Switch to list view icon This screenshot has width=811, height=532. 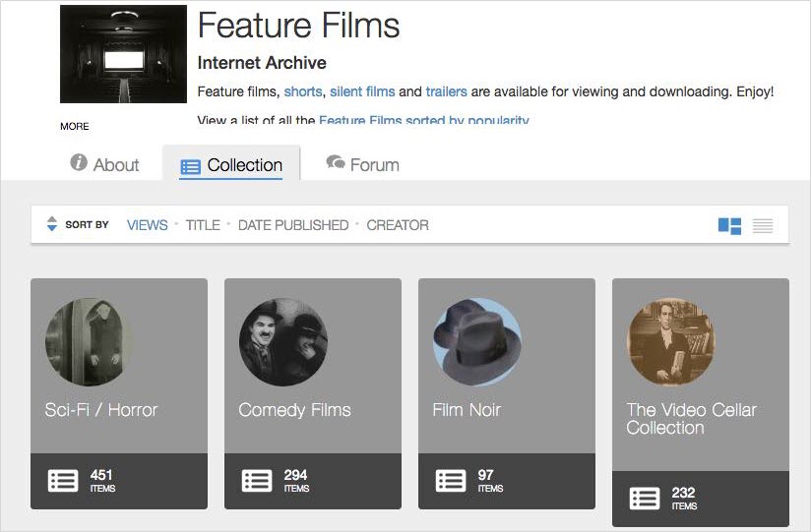click(763, 226)
